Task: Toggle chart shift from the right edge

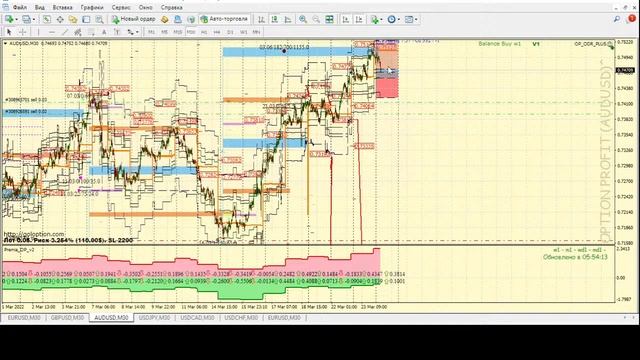Action: click(x=359, y=19)
